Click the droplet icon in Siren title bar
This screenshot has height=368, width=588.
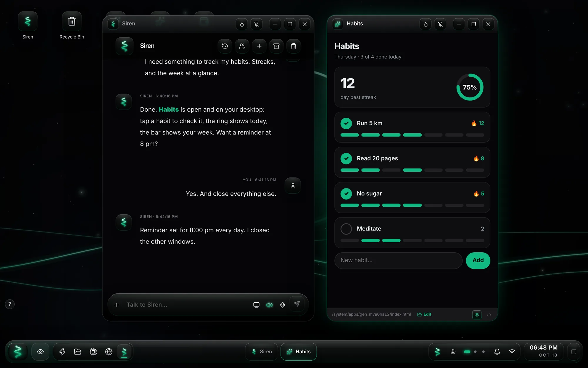242,24
